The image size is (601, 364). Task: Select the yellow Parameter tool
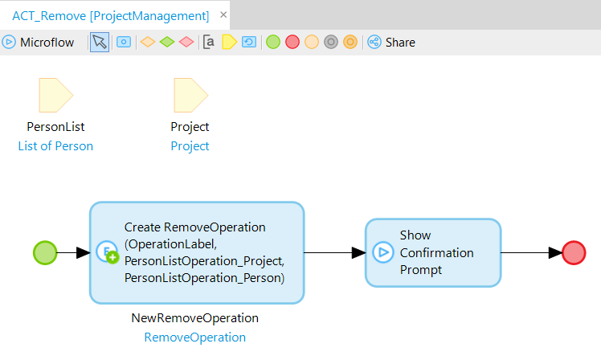[229, 42]
